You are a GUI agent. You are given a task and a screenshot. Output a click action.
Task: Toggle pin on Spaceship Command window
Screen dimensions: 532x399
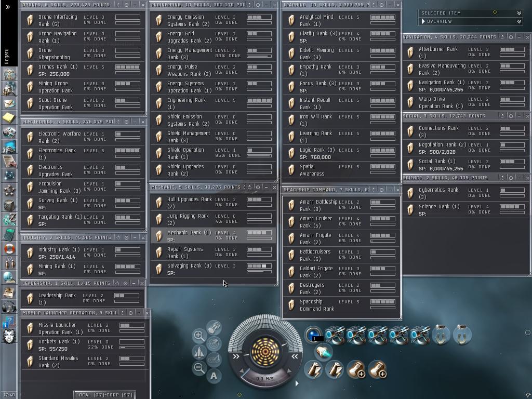tap(373, 190)
